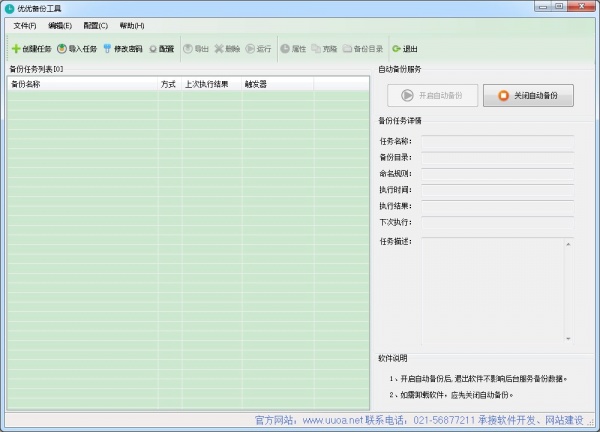Click the 运行 (run) play toolbar icon

[250, 49]
